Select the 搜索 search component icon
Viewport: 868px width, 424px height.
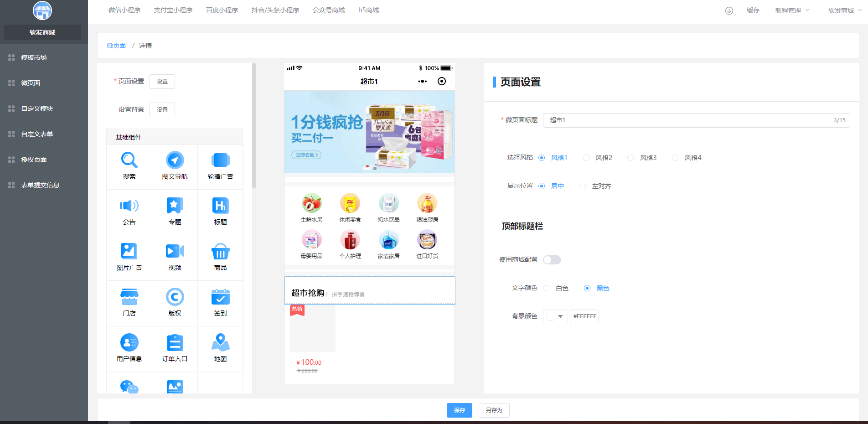(129, 161)
